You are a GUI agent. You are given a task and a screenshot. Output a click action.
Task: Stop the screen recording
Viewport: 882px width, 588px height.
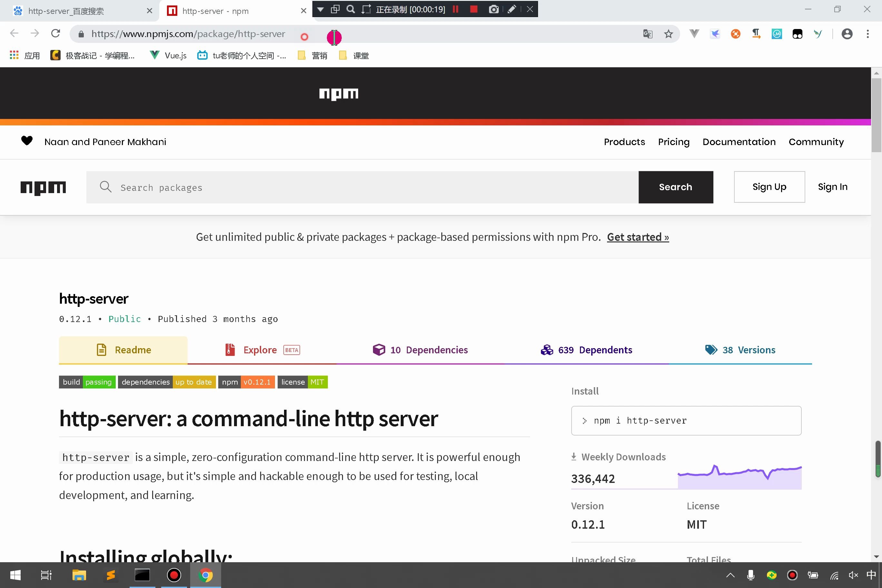pos(474,9)
